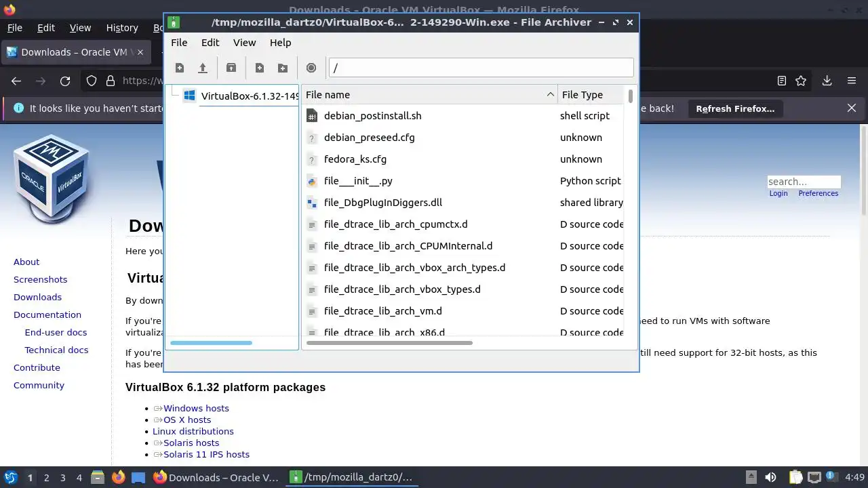Select debian_preseed.cfg file row

tap(463, 138)
